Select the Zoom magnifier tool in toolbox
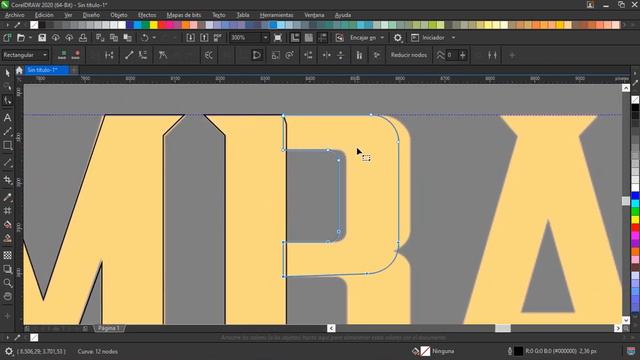This screenshot has height=360, width=640. click(7, 283)
